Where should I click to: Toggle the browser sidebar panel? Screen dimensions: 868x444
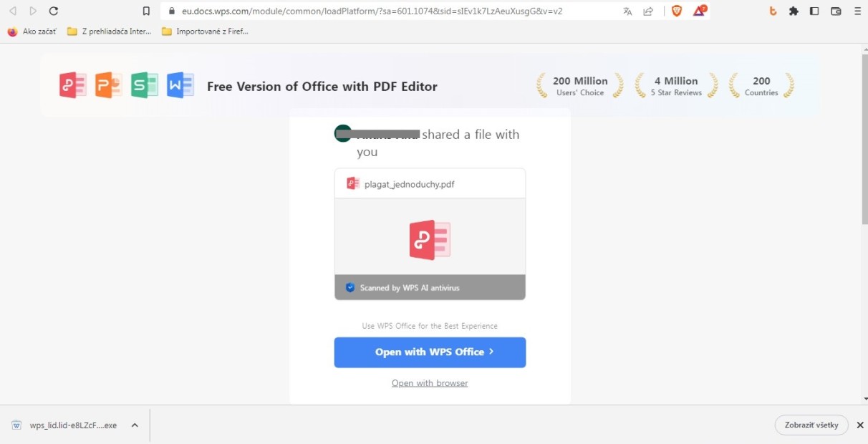coord(814,11)
